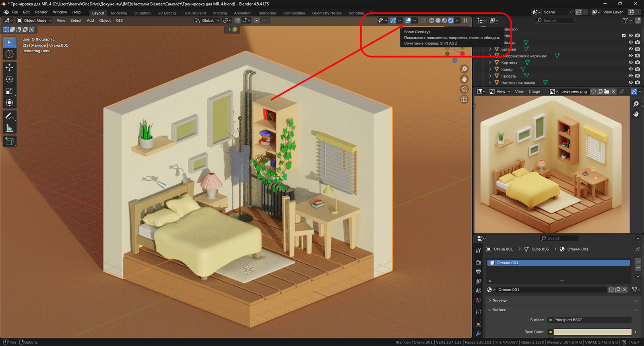644x346 pixels.
Task: Select the Rotate tool
Action: 9,79
